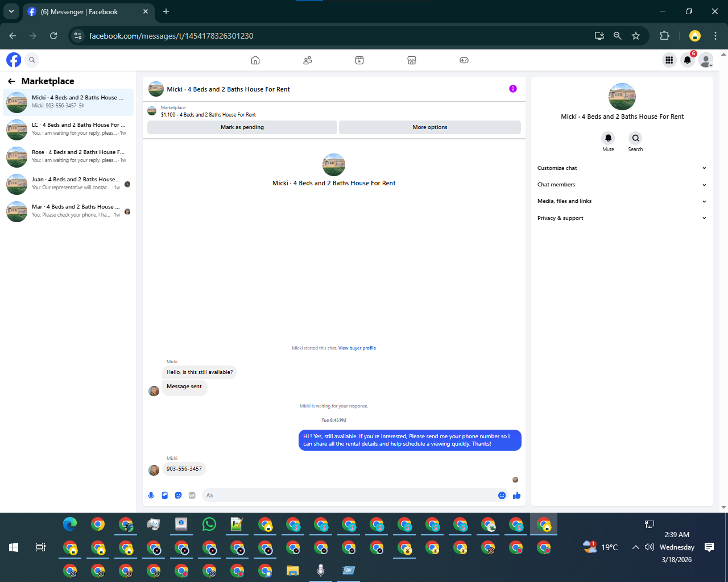
Task: Send a thumbs-up like
Action: click(x=516, y=496)
